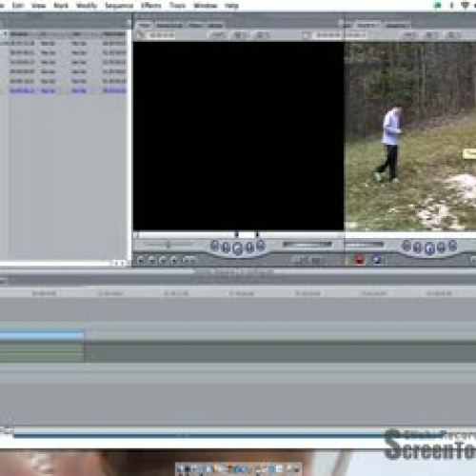Open the Edit menu
Image resolution: width=476 pixels, height=476 pixels.
(x=18, y=6)
